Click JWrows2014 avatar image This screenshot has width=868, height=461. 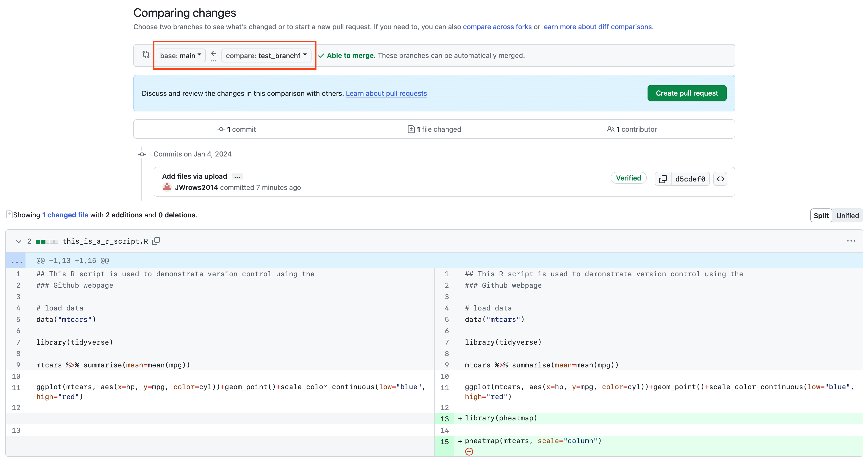click(167, 187)
